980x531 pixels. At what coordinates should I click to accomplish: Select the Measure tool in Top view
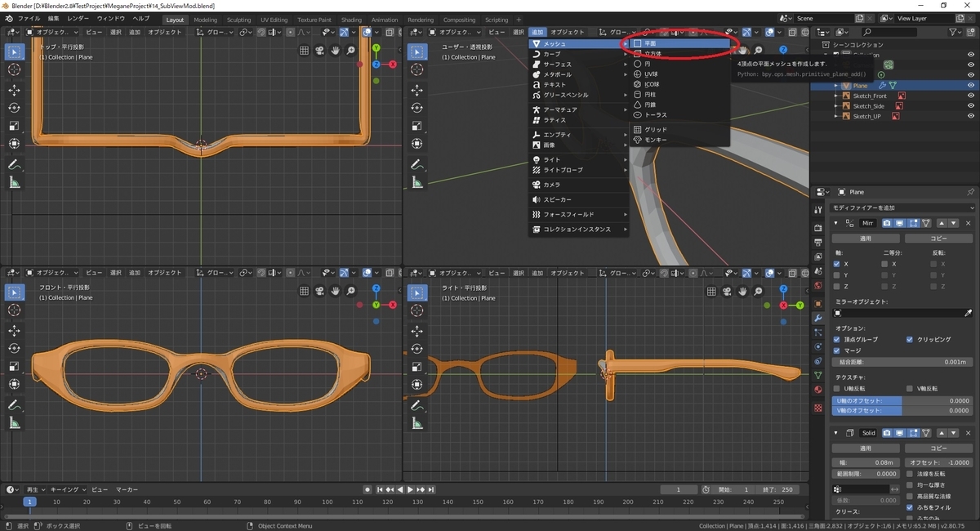point(14,182)
